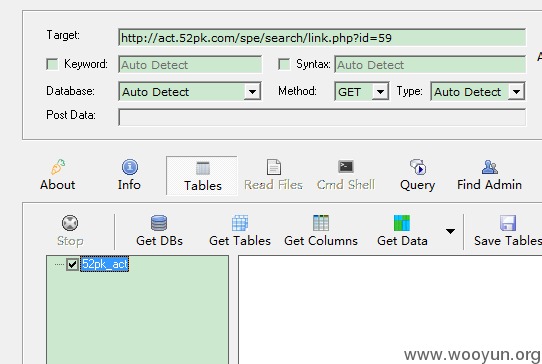
Task: Click Get DBs database icon
Action: [x=159, y=223]
